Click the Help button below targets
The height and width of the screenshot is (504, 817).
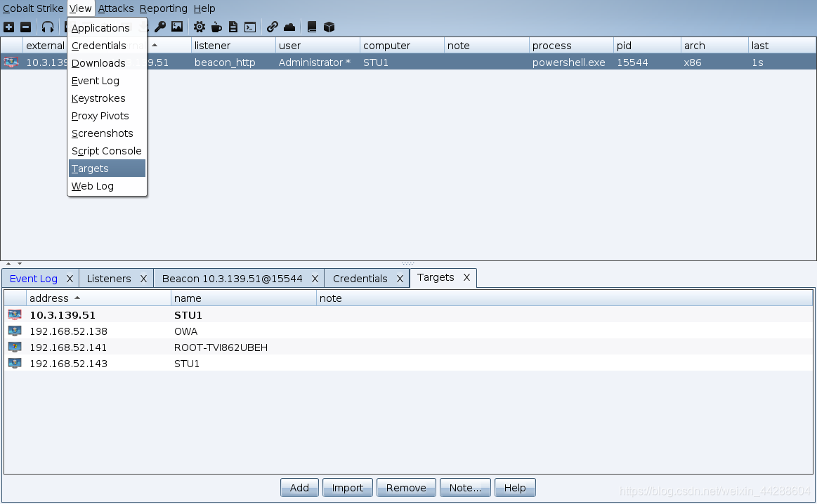[x=515, y=488]
